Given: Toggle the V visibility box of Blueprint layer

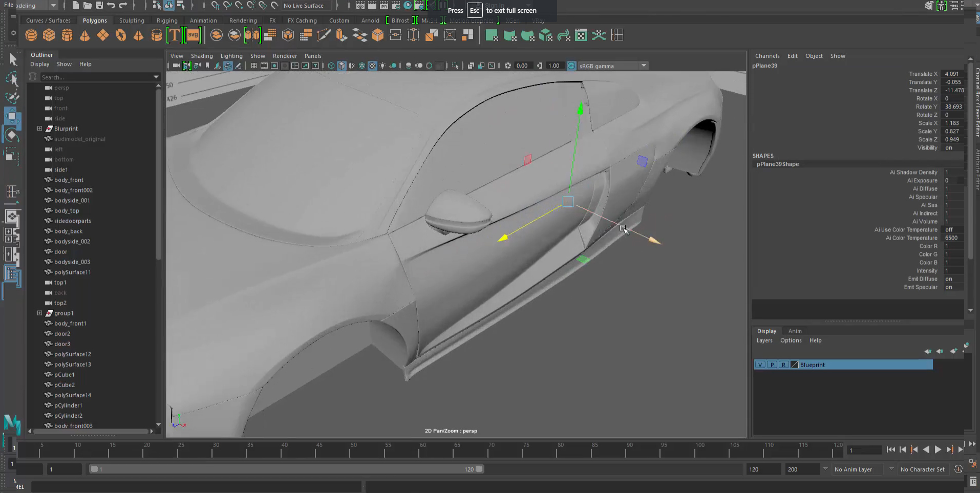Looking at the screenshot, I should (760, 365).
